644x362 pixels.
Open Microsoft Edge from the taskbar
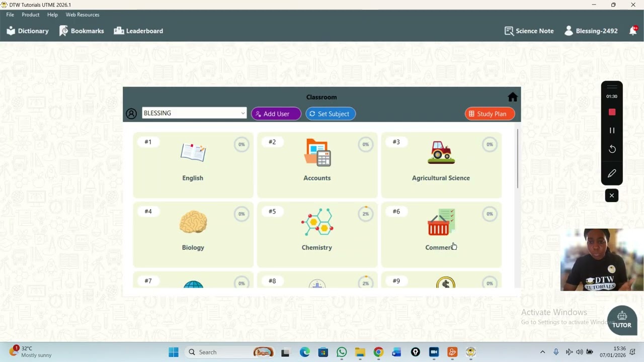coord(305,352)
